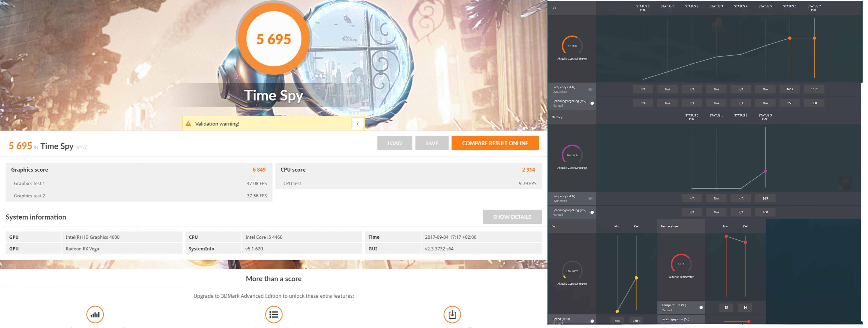
Task: Click the validation warning question mark icon
Action: tap(357, 123)
